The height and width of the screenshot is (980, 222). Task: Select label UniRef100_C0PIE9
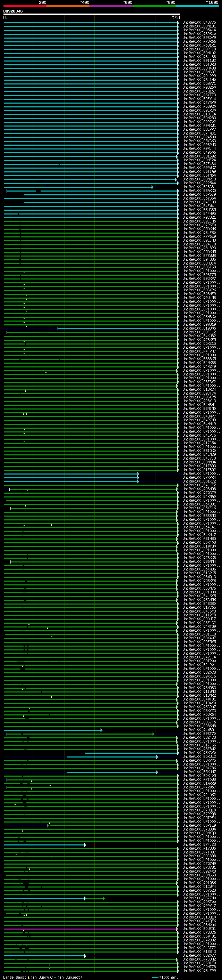[199, 826]
